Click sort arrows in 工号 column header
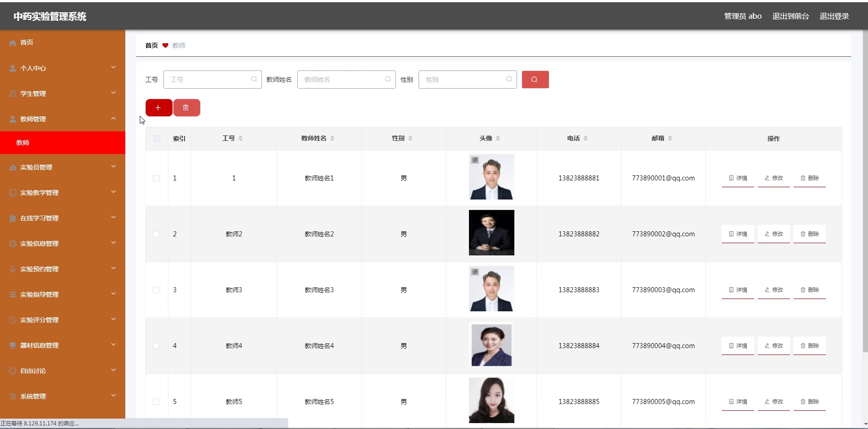This screenshot has height=429, width=868. tap(241, 138)
